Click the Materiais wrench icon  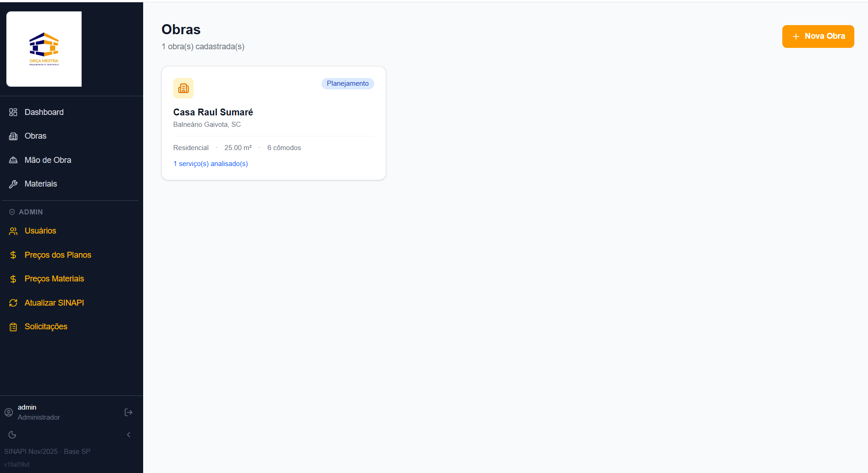point(13,184)
